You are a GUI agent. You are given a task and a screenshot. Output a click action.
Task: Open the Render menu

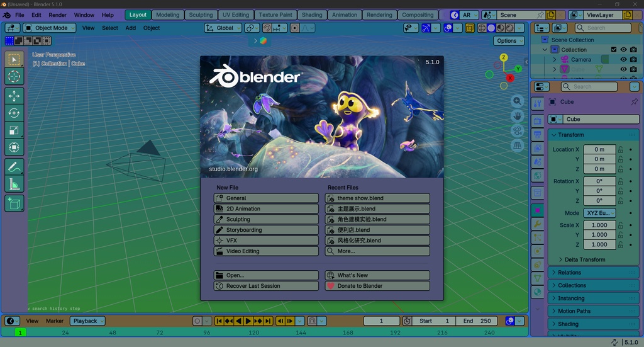[57, 15]
